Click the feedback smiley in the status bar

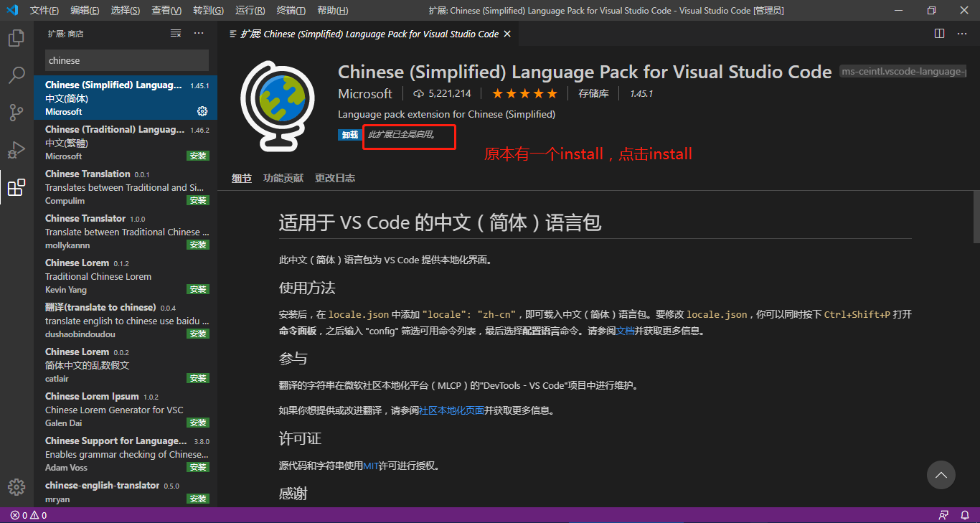click(x=943, y=513)
